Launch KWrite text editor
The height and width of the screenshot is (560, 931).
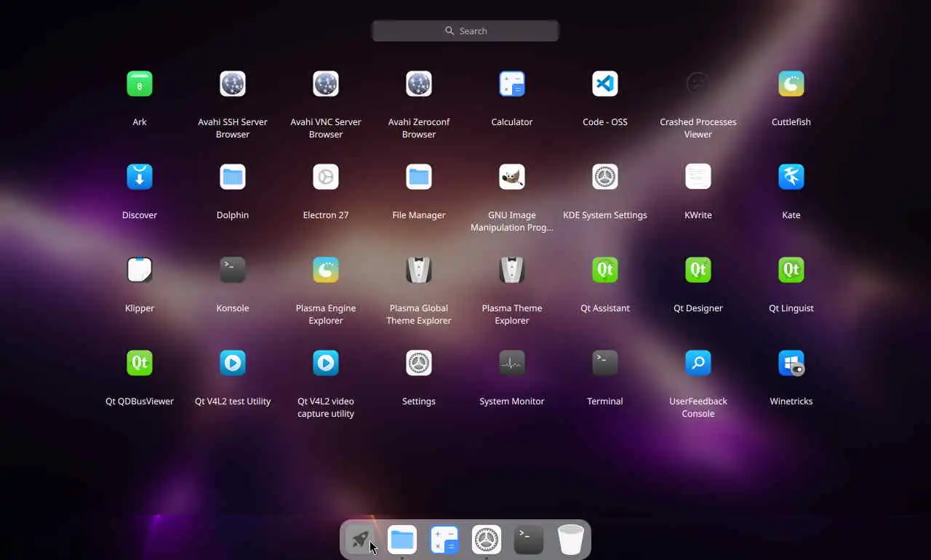pyautogui.click(x=698, y=177)
